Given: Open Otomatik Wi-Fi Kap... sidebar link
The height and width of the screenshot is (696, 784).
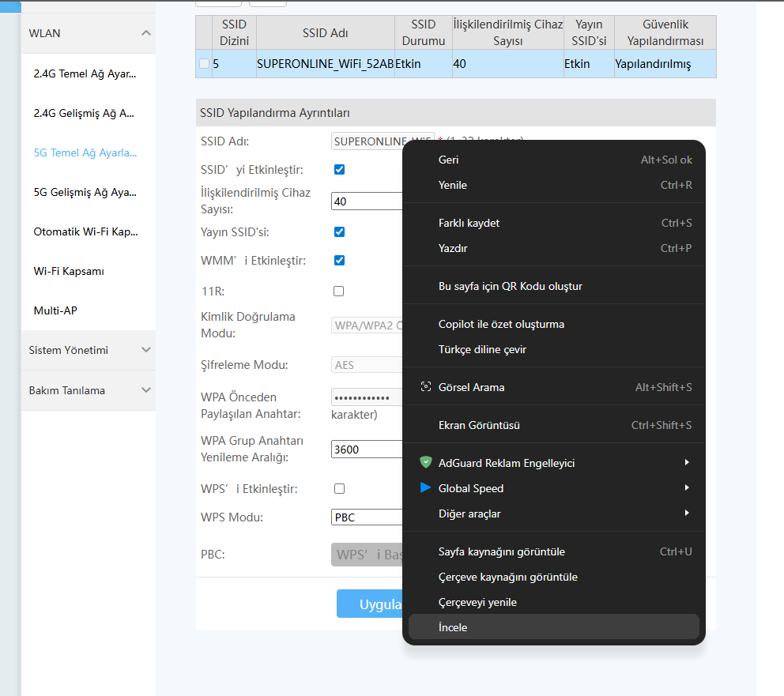Looking at the screenshot, I should (x=86, y=231).
